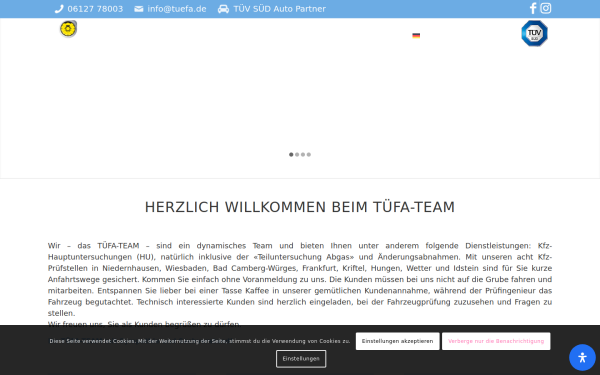Accept cookies with Einstellungen akzeptieren

pyautogui.click(x=397, y=341)
